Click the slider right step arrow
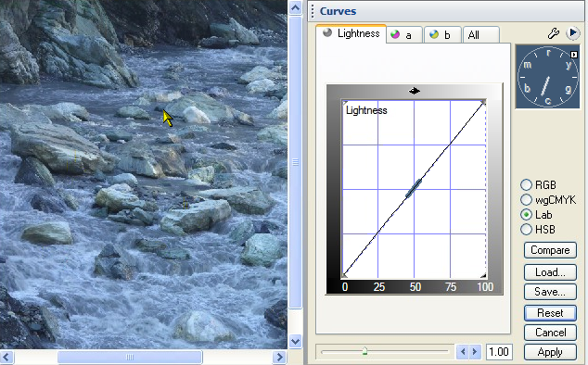 (x=475, y=352)
